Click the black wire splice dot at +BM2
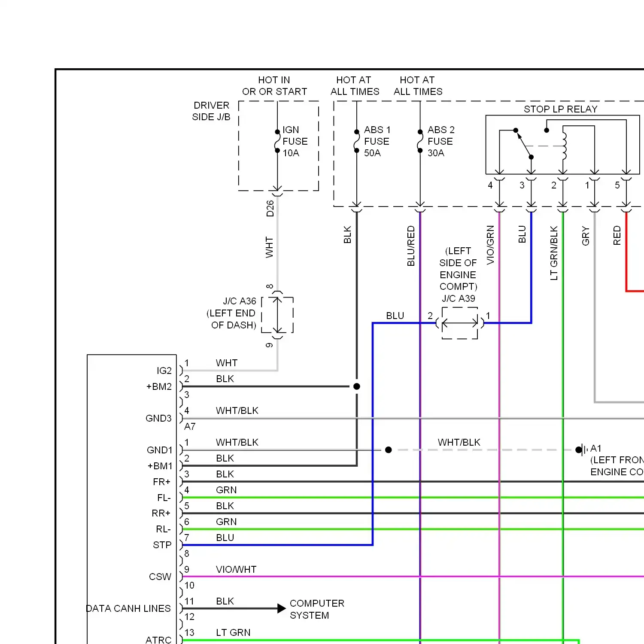The image size is (644, 644). tap(357, 386)
